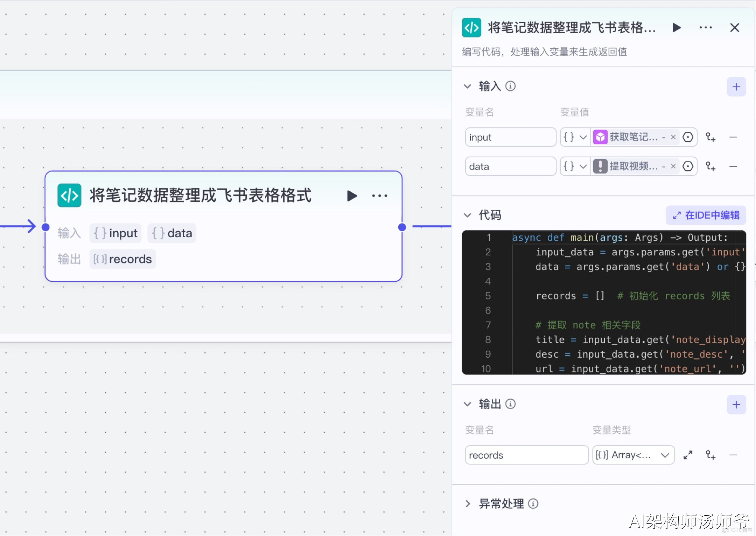Open side panel more options menu
This screenshot has width=756, height=536.
[705, 28]
